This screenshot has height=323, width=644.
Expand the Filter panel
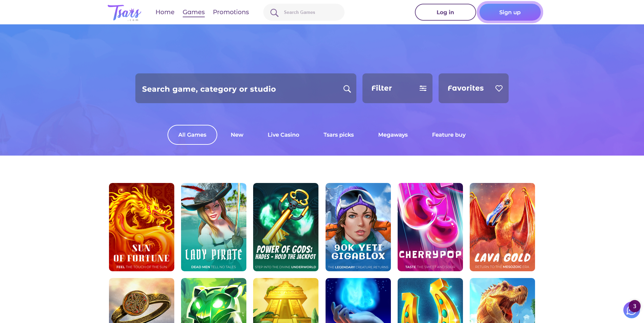click(x=397, y=88)
